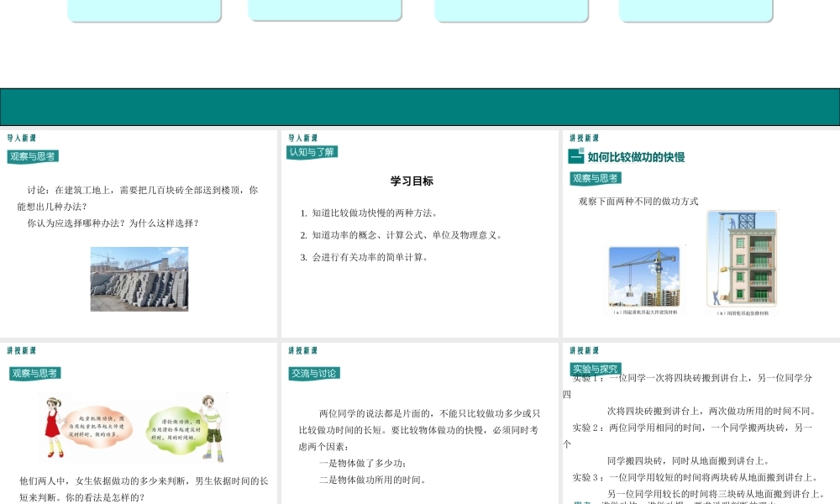This screenshot has width=840, height=504.
Task: Click the pulley caption (b) under the picture
Action: (743, 313)
